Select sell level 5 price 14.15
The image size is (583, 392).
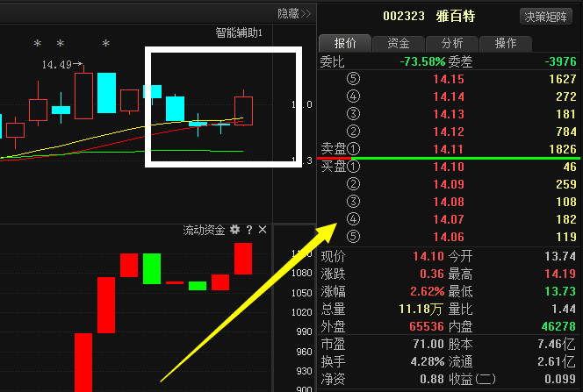pos(449,79)
